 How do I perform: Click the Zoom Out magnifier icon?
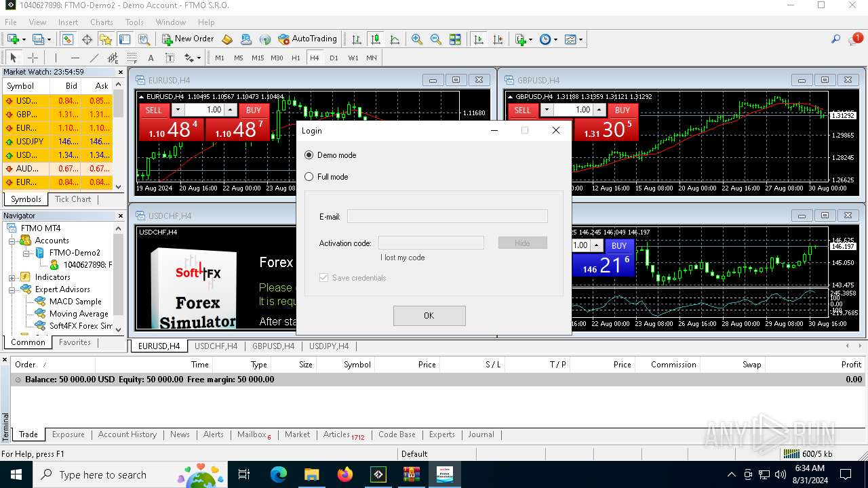436,39
